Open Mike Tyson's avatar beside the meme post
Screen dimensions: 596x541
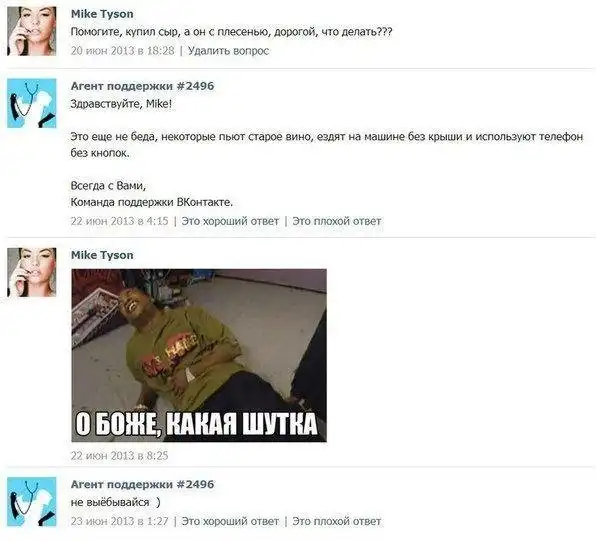click(32, 272)
